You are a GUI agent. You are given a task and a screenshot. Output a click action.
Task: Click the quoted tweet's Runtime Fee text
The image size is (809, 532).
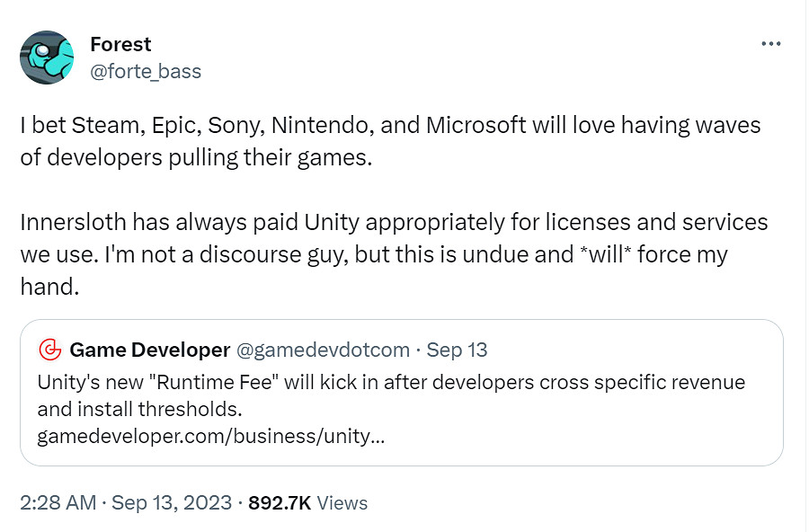[x=216, y=381]
